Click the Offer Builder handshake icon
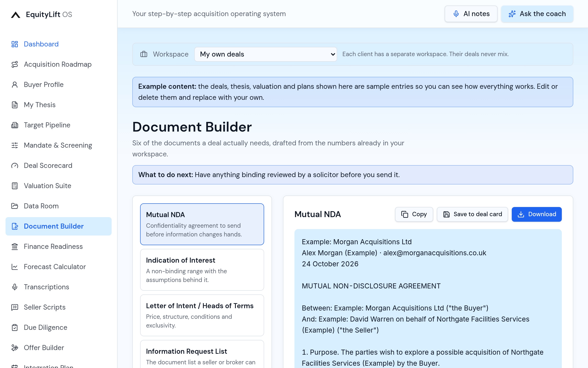This screenshot has width=588, height=368. pyautogui.click(x=14, y=348)
